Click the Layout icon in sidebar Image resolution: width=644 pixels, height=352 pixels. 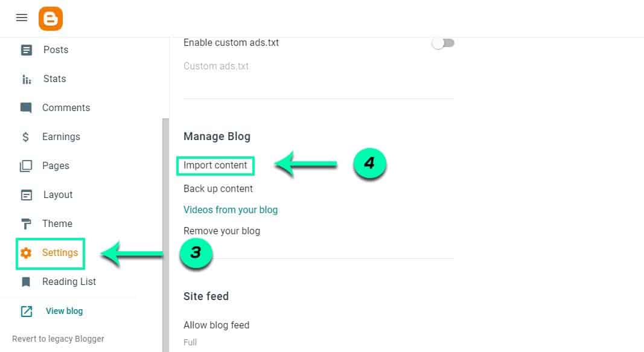click(26, 195)
